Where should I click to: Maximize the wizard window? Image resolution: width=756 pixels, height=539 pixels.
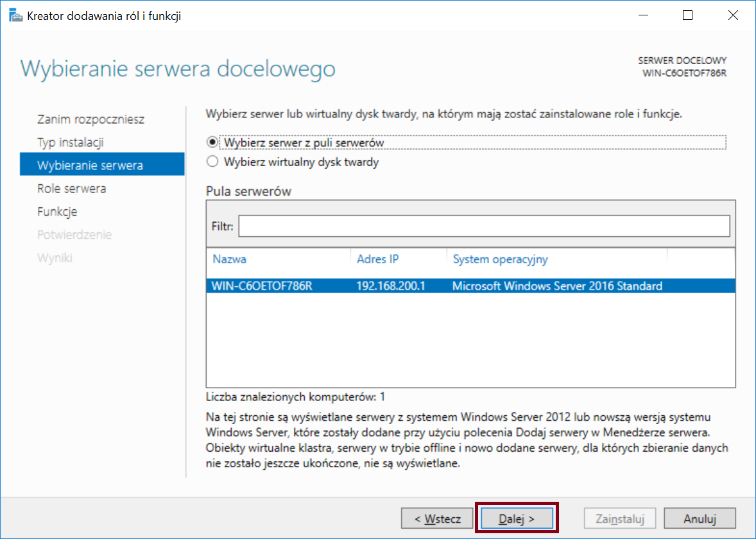coord(687,15)
